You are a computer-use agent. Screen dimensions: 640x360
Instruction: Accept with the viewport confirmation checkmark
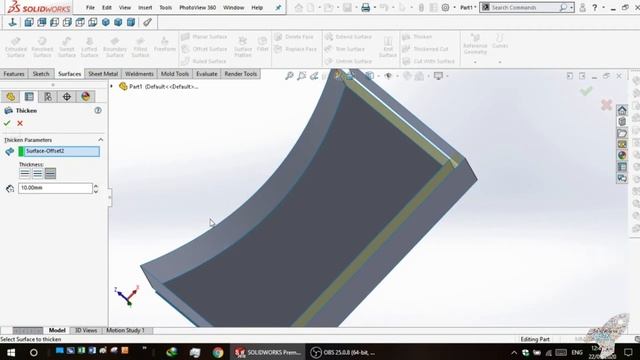coord(586,91)
